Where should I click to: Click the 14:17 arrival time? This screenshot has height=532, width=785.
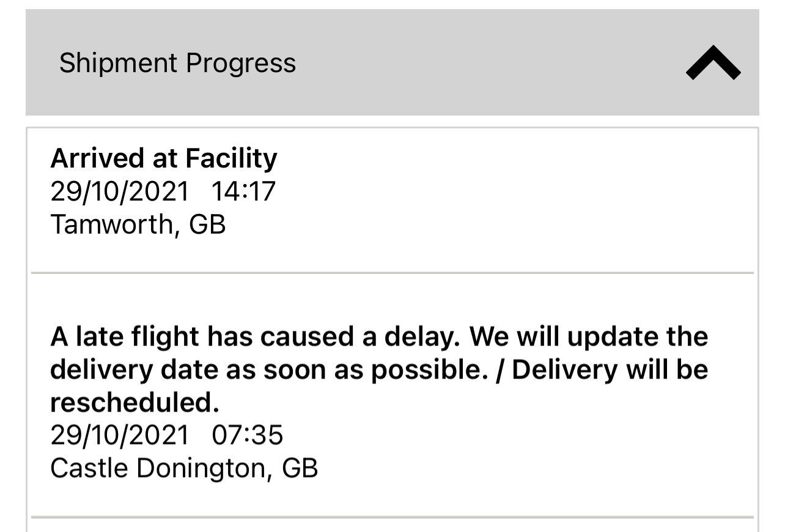pos(243,191)
